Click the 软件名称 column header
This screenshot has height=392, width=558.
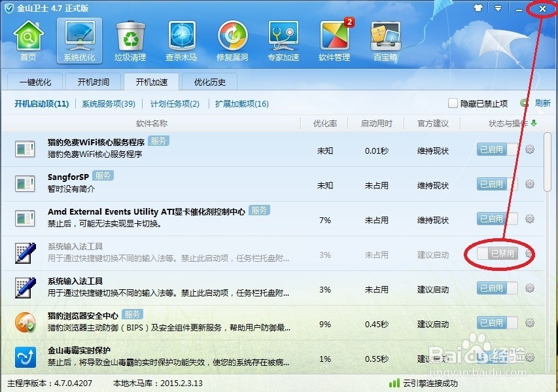(x=152, y=124)
